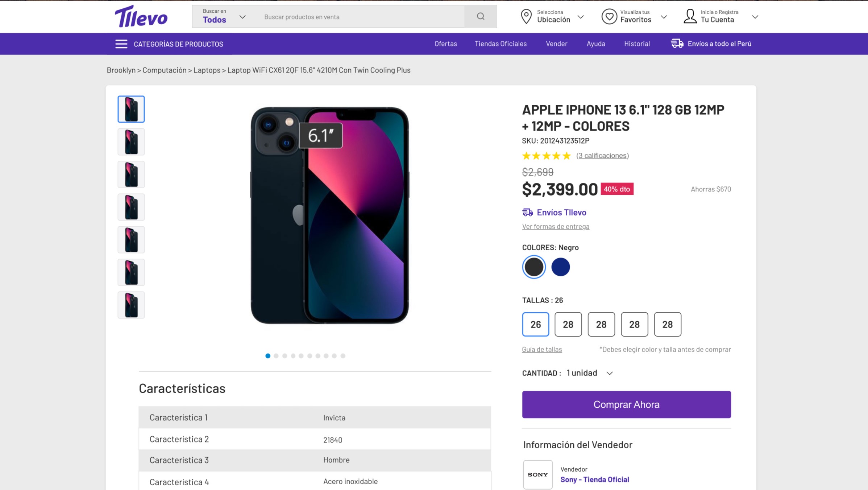Click the location pin icon
Viewport: 868px width, 490px height.
(x=526, y=17)
